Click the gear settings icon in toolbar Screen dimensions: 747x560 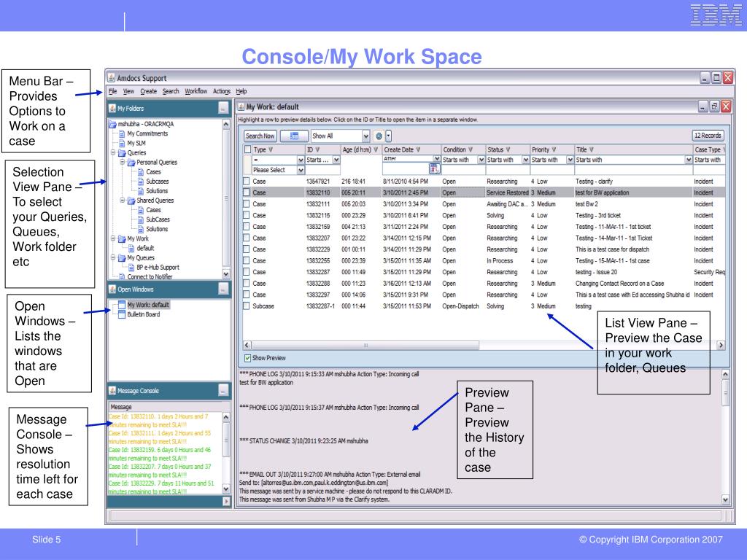coord(379,136)
